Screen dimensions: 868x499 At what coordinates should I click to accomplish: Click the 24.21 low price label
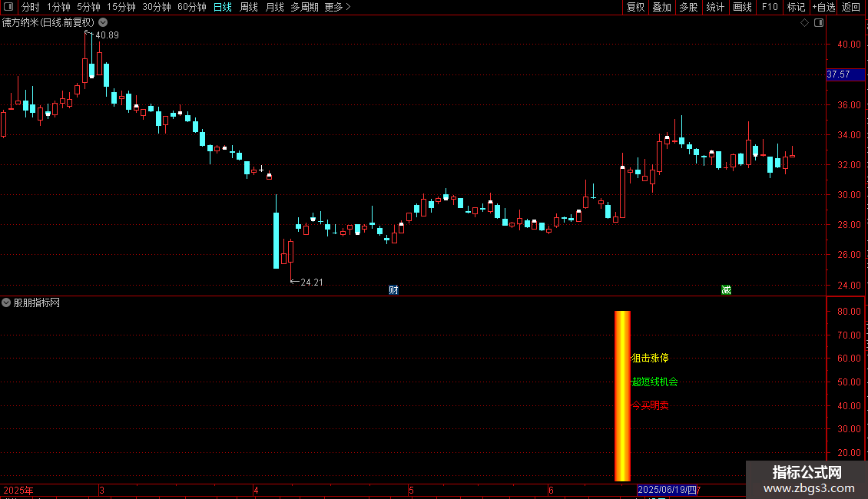pos(312,283)
